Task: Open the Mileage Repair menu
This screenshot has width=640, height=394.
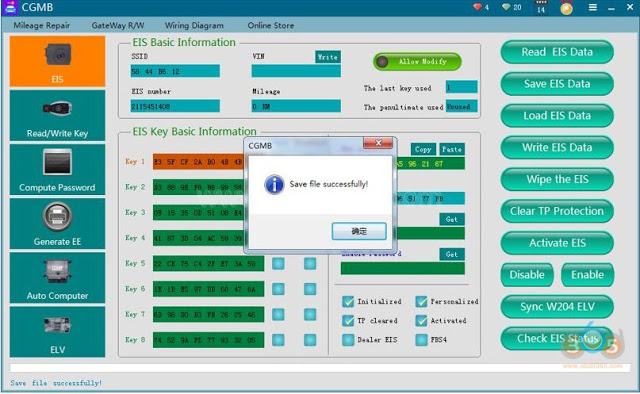Action: click(42, 25)
